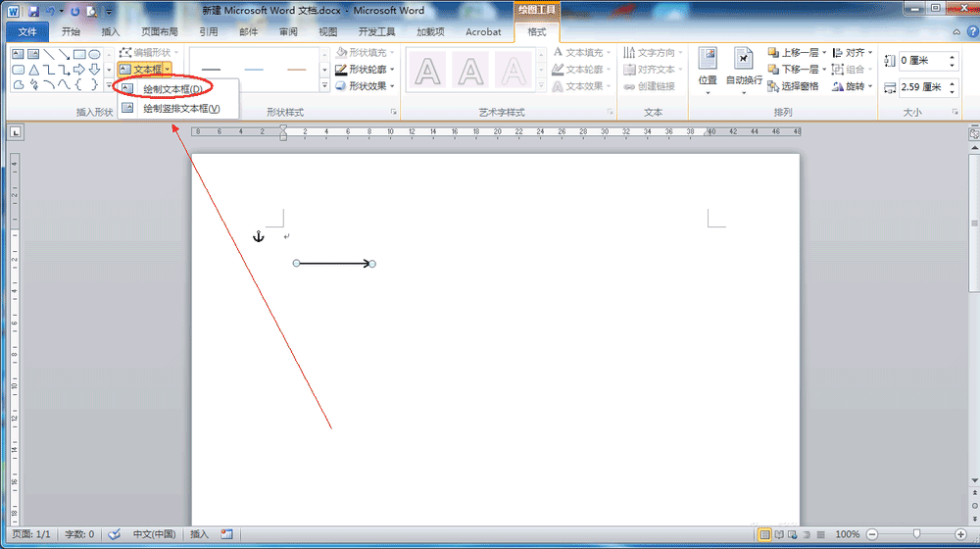The width and height of the screenshot is (980, 549).
Task: Select the Rounded Rectangle shape
Action: (18, 70)
